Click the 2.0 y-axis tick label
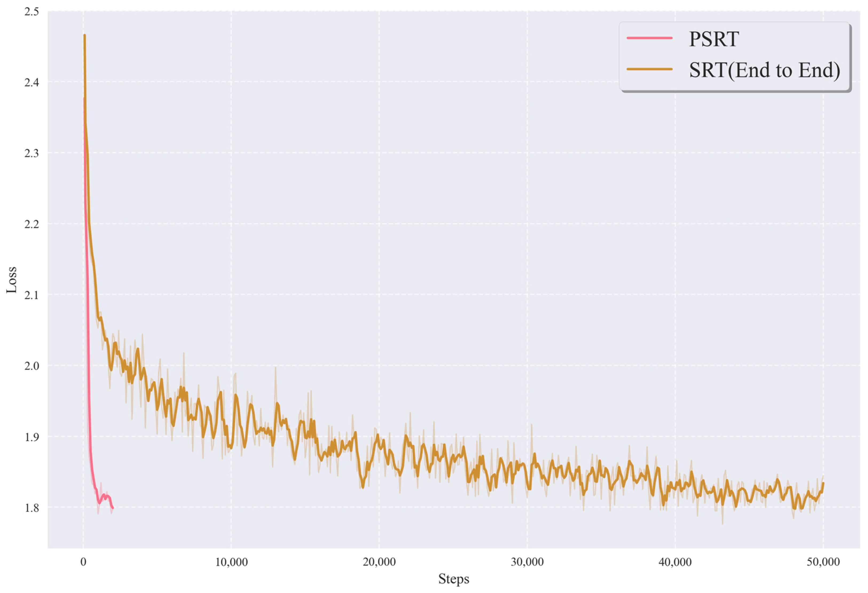 [32, 366]
